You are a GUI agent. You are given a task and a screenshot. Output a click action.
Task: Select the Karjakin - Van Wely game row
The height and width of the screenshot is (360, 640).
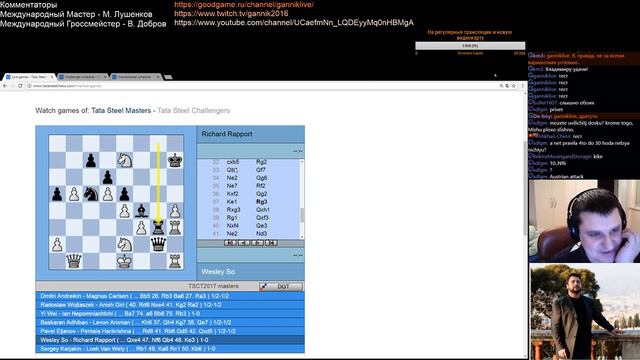click(x=170, y=349)
